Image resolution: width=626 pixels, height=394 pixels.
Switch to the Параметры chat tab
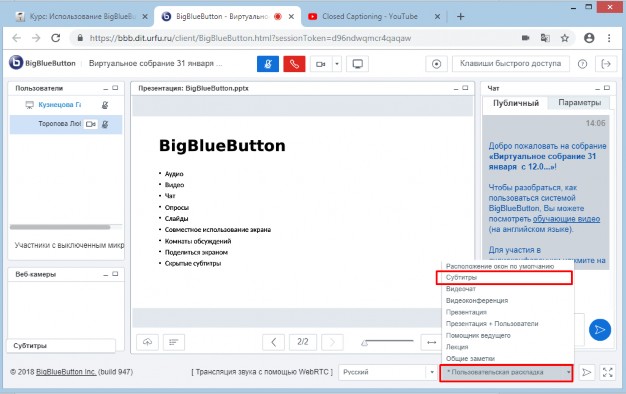coord(579,103)
